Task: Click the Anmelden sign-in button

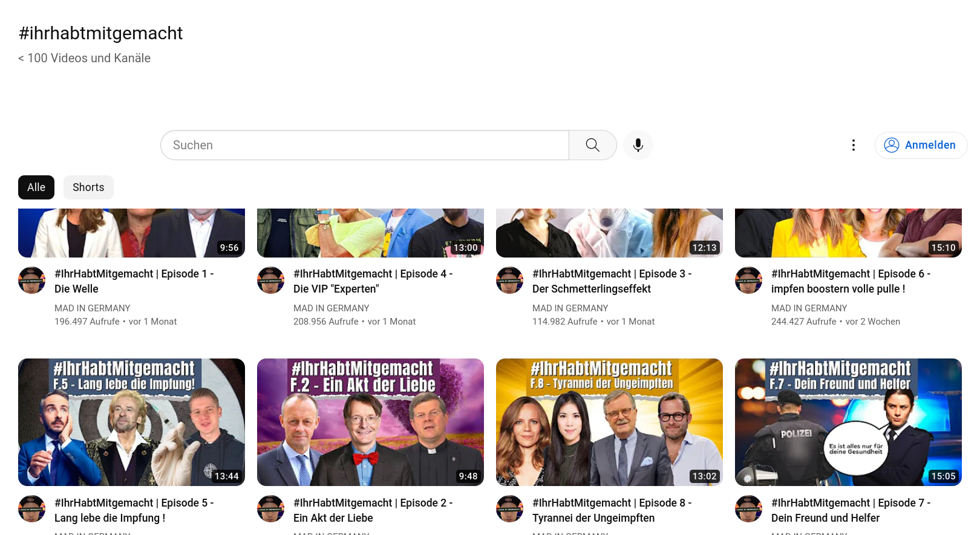Action: [921, 145]
